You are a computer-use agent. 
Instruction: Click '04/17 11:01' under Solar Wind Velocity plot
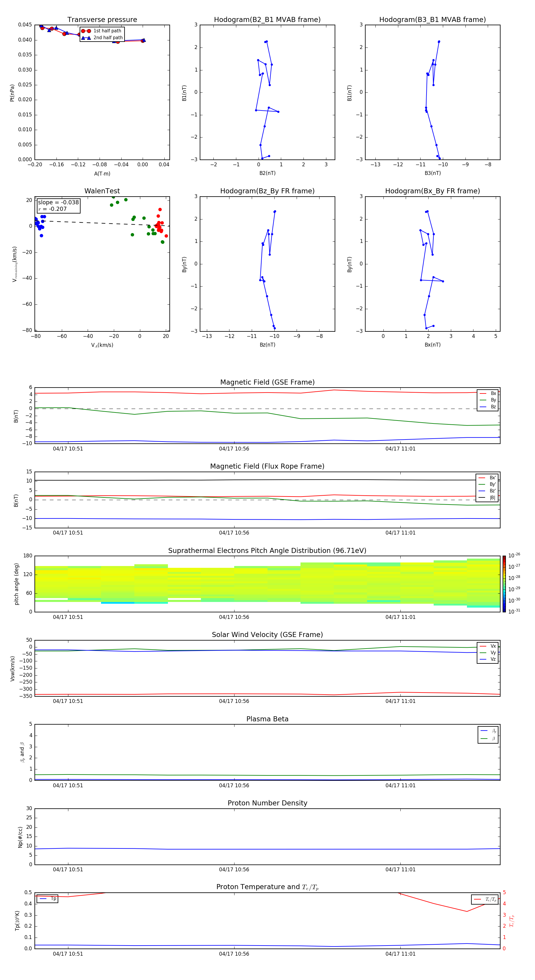[x=400, y=701]
